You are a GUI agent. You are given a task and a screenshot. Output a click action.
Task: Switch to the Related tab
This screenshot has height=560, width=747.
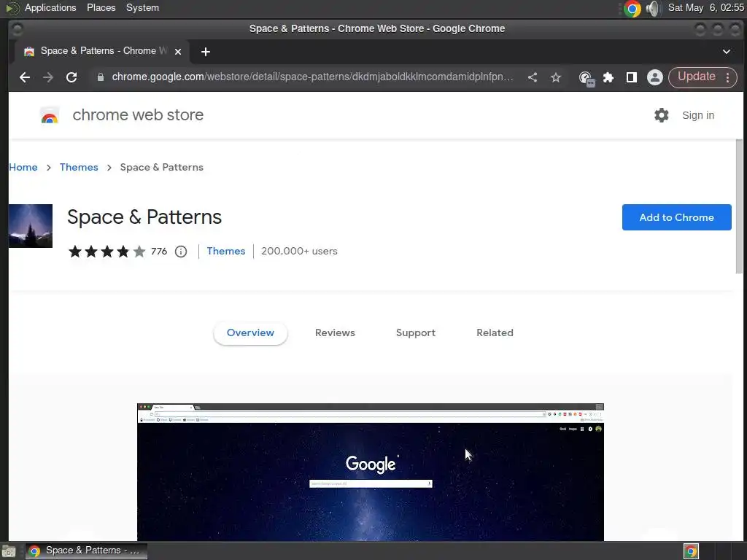495,332
